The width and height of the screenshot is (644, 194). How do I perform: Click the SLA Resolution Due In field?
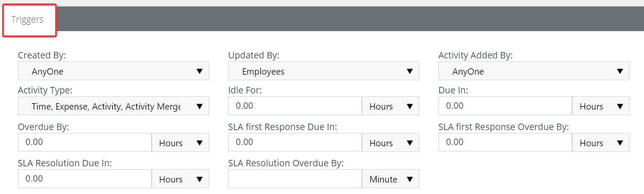[85, 179]
